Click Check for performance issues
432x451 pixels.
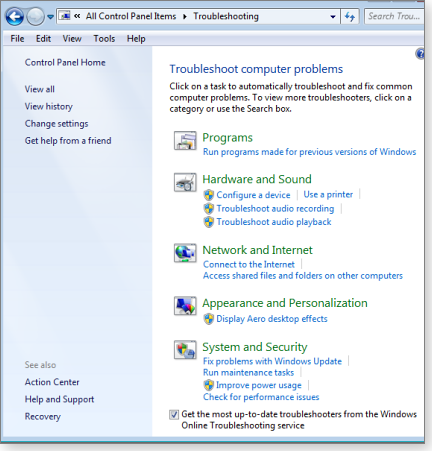(x=261, y=397)
